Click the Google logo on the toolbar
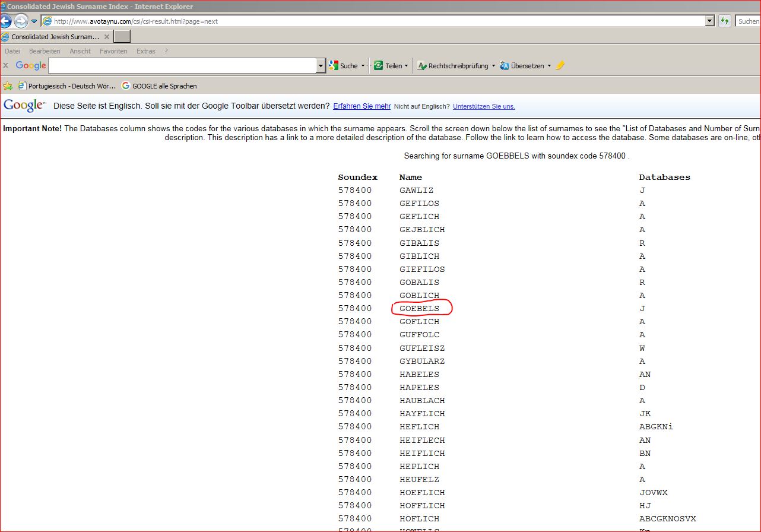The width and height of the screenshot is (761, 532). pyautogui.click(x=31, y=65)
